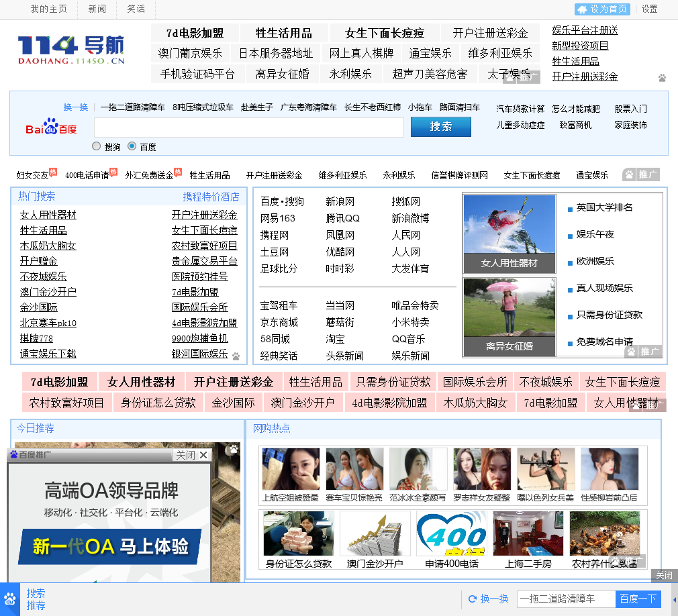
Task: Click the 申请400电话 thumbnail image
Action: (x=451, y=533)
